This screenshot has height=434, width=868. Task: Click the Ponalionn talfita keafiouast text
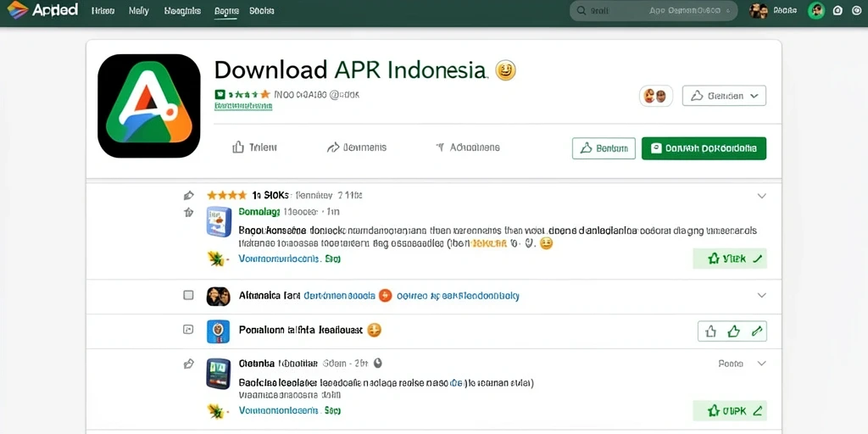coord(301,330)
